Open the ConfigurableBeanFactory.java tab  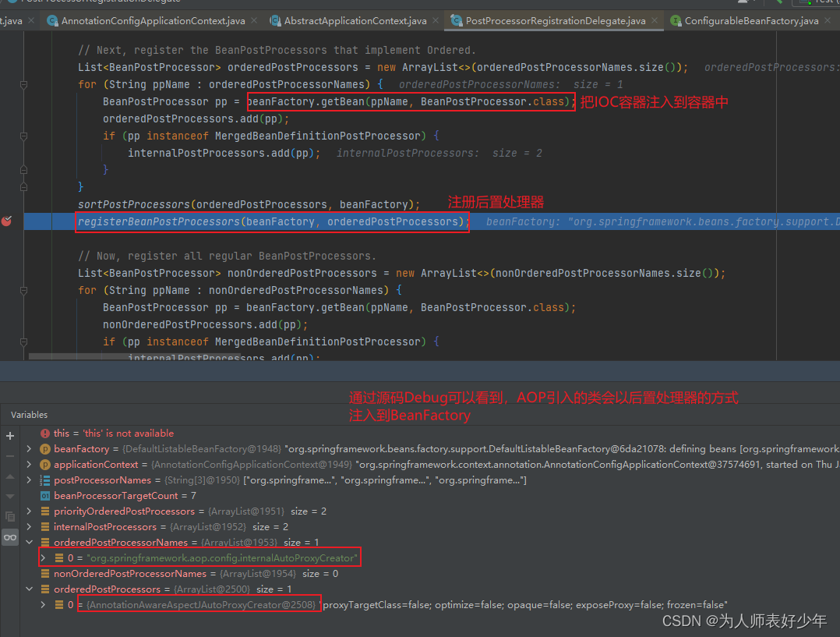[x=752, y=21]
